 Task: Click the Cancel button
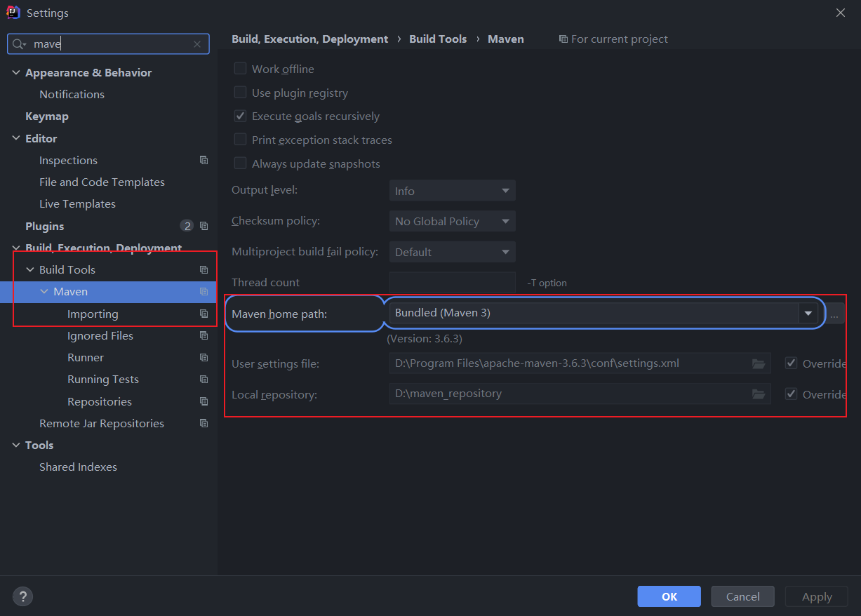742,596
